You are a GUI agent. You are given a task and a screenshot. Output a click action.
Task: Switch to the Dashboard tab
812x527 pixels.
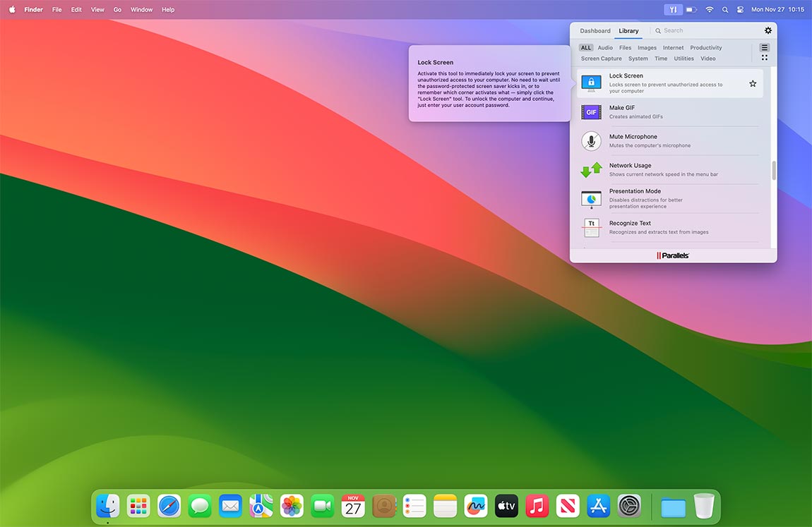point(595,31)
